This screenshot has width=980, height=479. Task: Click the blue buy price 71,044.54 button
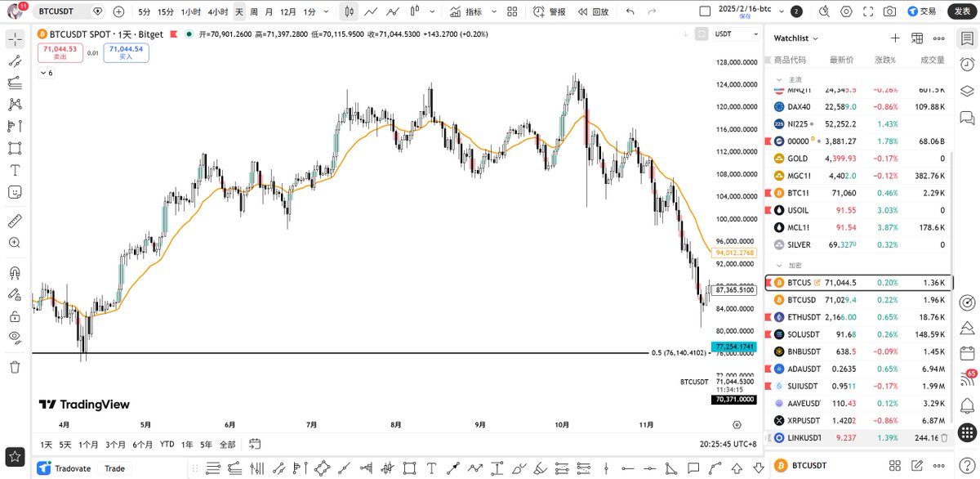pyautogui.click(x=126, y=53)
